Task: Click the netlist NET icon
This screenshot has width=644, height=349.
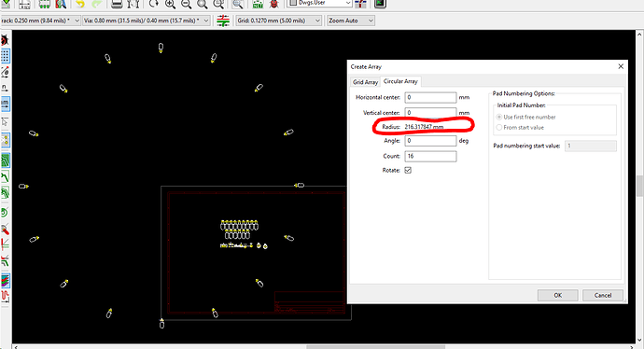Action: point(258,4)
